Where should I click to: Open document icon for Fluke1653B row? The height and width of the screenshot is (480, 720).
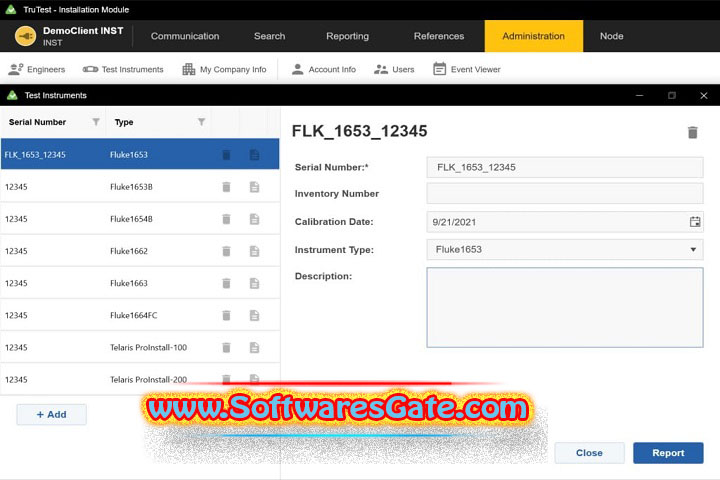point(254,187)
